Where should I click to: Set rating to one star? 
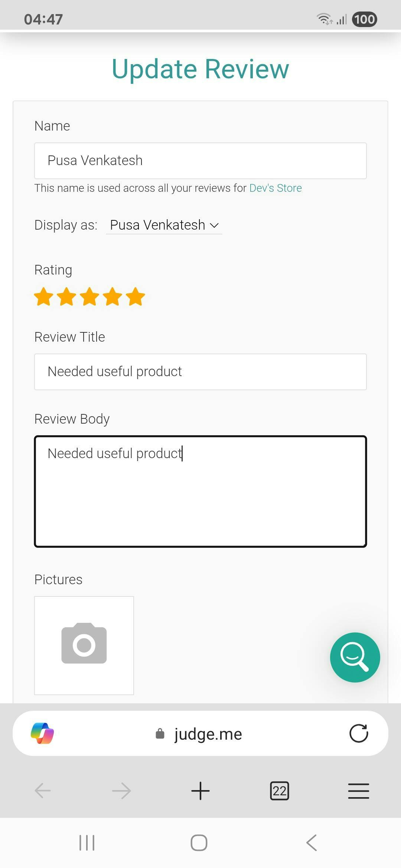[44, 297]
